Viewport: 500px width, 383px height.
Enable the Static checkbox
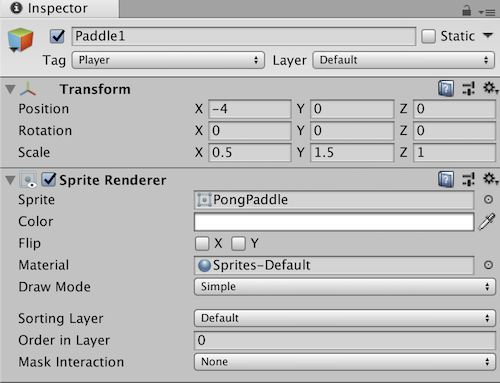pyautogui.click(x=428, y=36)
